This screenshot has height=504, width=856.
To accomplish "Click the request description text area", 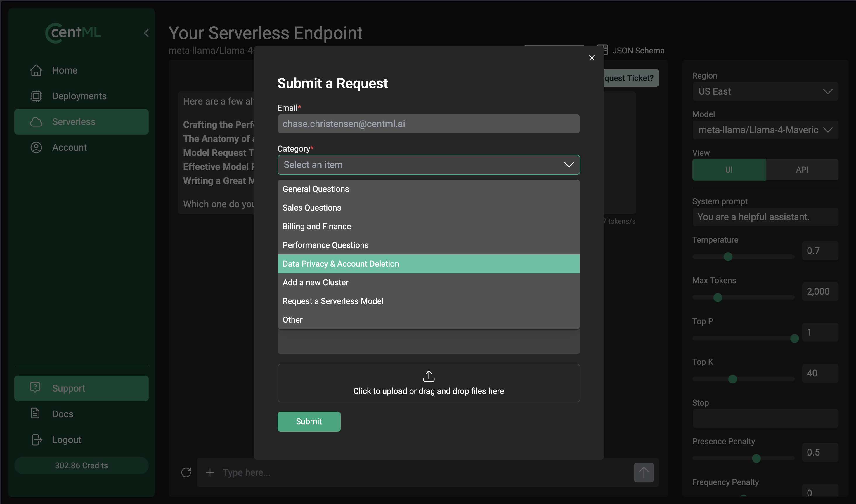I will click(x=428, y=342).
